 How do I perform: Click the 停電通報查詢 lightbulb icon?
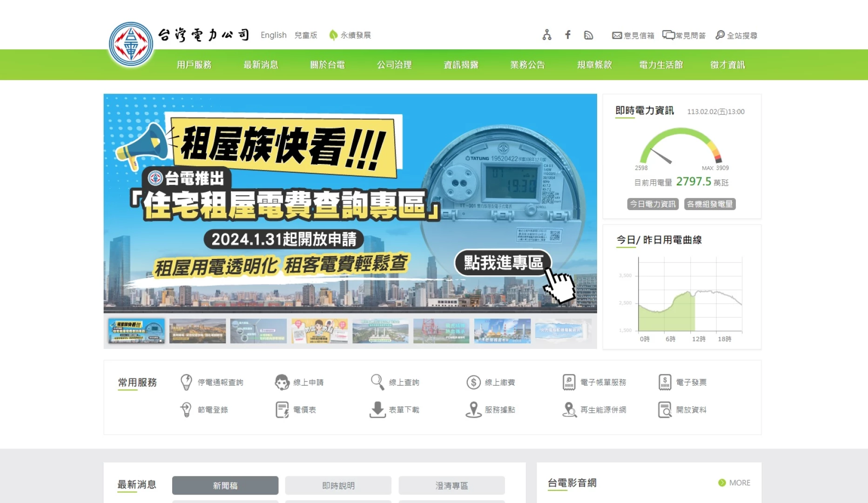pyautogui.click(x=186, y=382)
